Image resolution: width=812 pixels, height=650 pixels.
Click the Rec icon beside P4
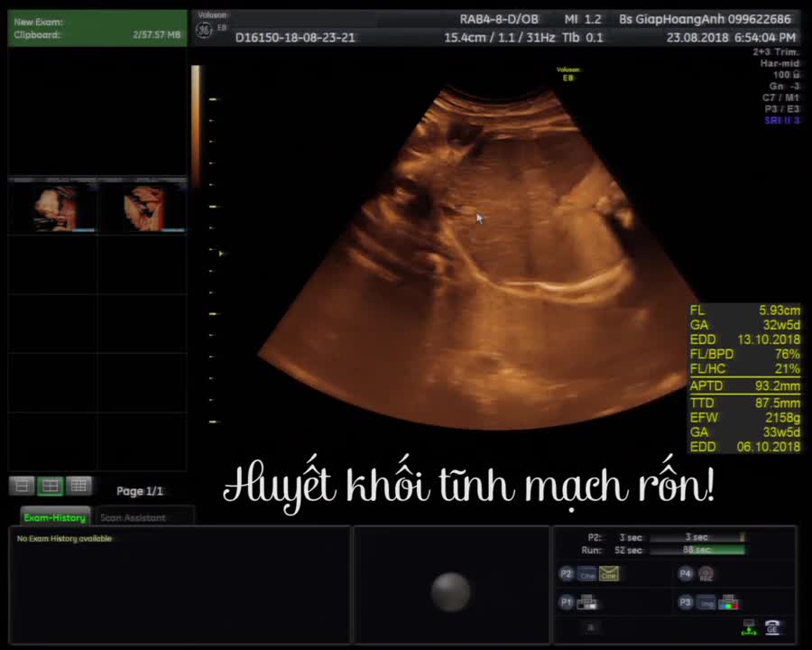click(x=706, y=574)
